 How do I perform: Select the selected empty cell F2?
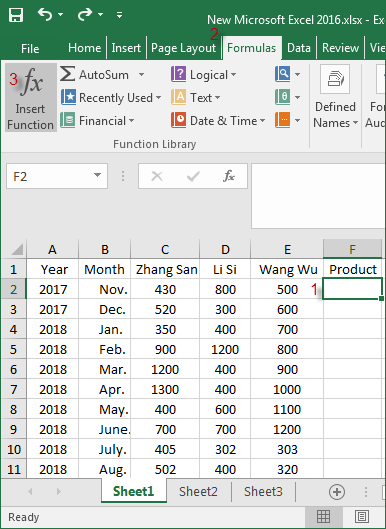(x=353, y=289)
